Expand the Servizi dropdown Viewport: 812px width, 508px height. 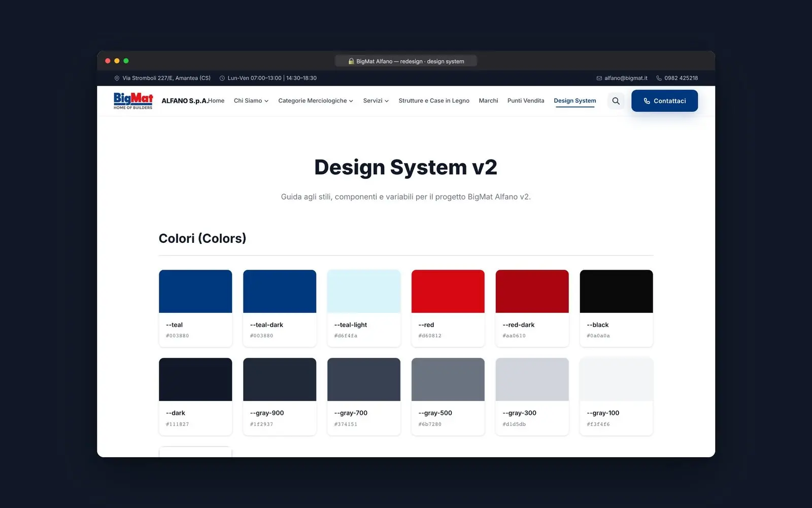[376, 101]
